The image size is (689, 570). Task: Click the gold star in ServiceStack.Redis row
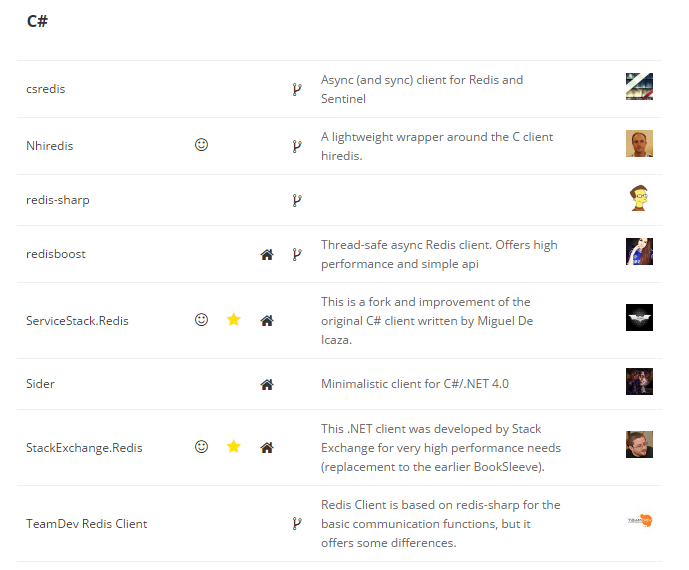point(234,319)
